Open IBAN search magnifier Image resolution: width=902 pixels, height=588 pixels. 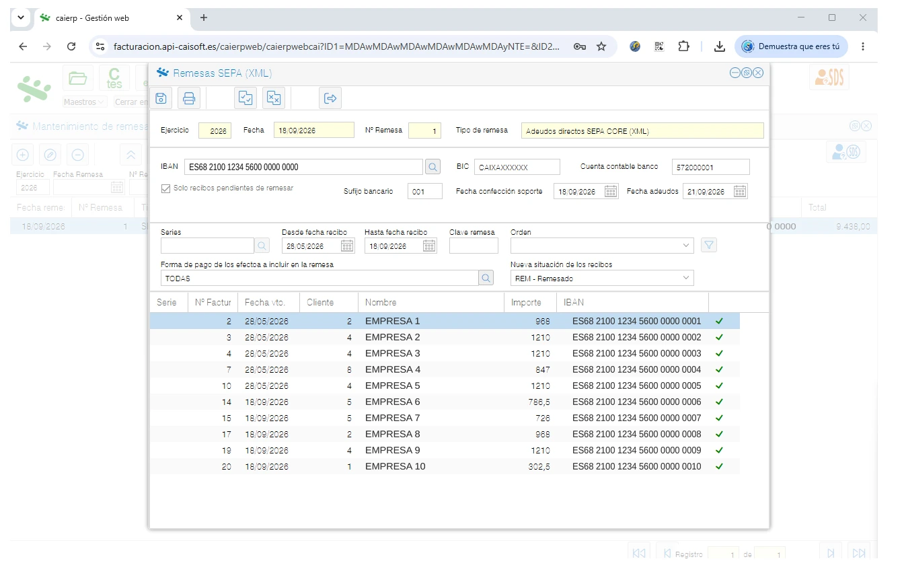pyautogui.click(x=433, y=167)
